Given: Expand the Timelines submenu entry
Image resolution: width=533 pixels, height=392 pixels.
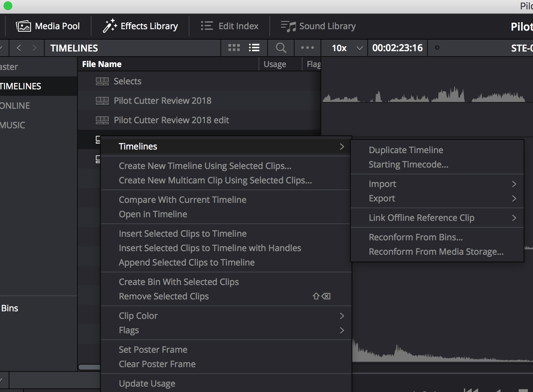Looking at the screenshot, I should (226, 146).
